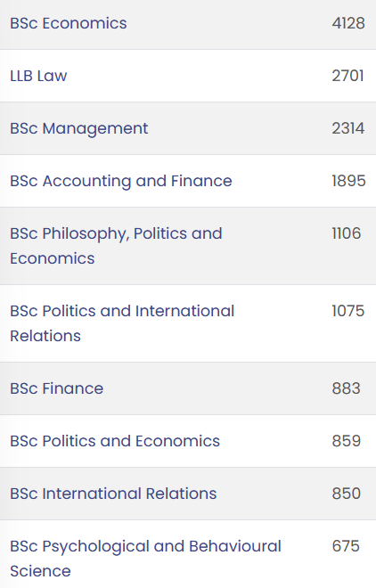
Task: Click the BSc Finance course
Action: (x=57, y=388)
